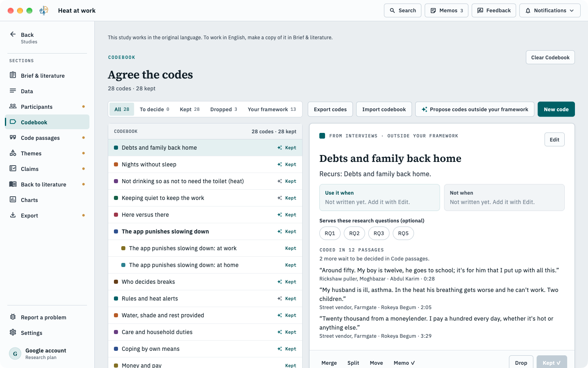This screenshot has height=368, width=588.
Task: Click the Themes shapes icon
Action: pos(13,153)
